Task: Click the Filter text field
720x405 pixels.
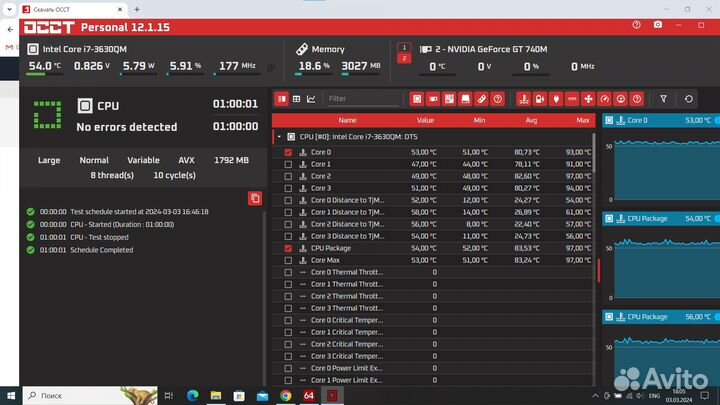Action: tap(363, 99)
